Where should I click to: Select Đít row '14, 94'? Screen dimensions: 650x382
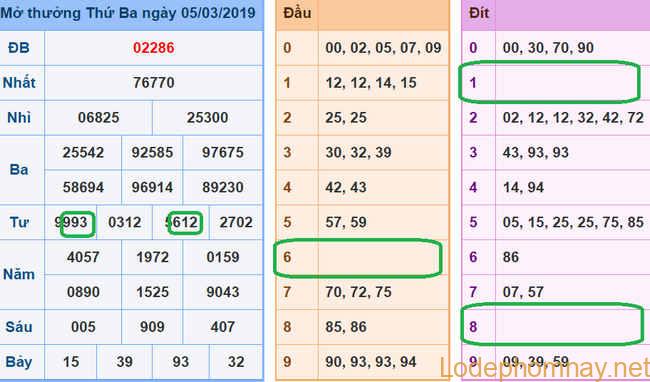tap(524, 187)
